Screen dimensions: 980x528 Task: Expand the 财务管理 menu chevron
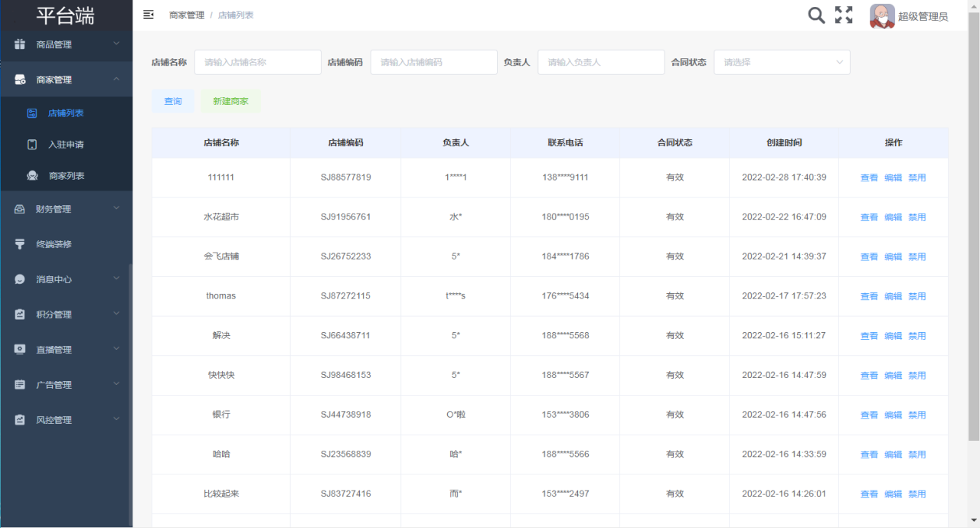click(x=116, y=208)
